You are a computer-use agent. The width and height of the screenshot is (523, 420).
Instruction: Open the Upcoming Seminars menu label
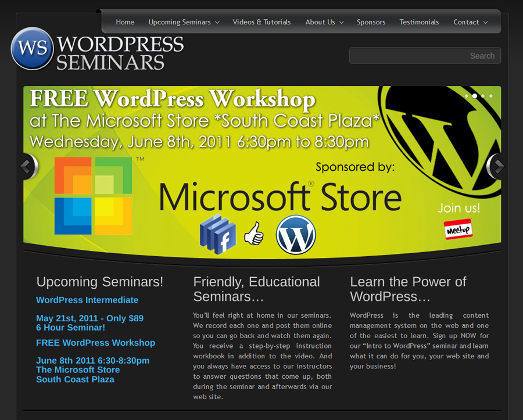coord(180,22)
